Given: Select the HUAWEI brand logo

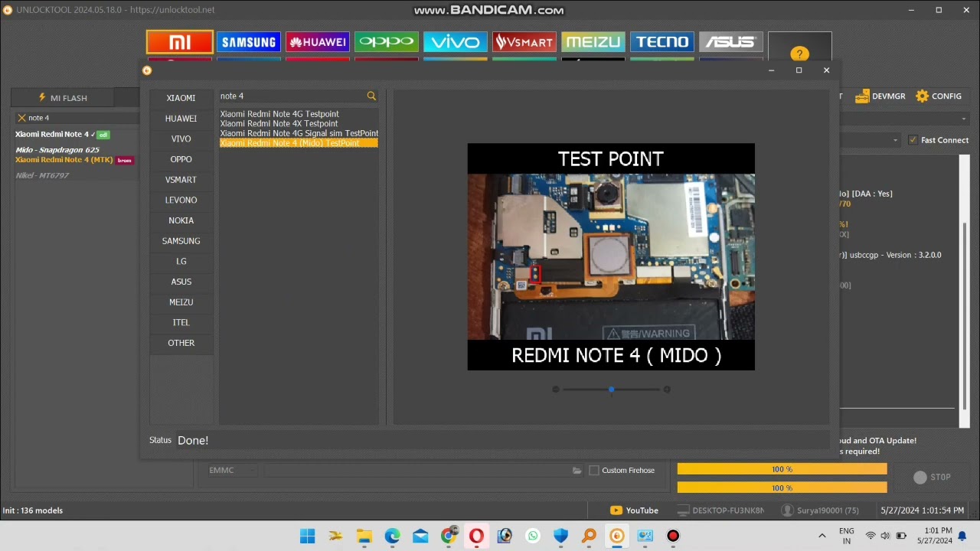Looking at the screenshot, I should [317, 41].
